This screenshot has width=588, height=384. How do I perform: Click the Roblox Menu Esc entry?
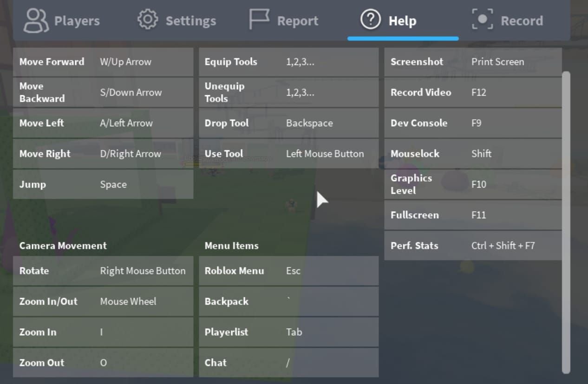288,271
